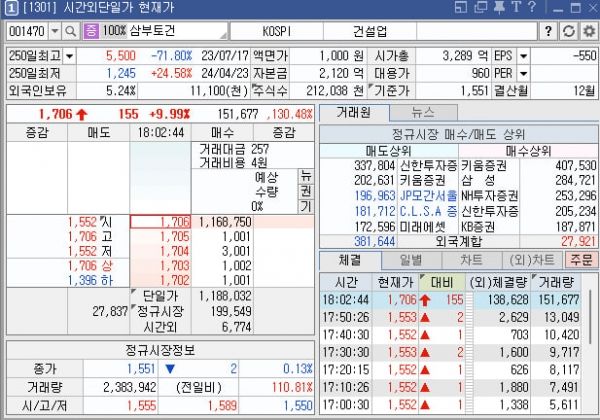Expand the stock code 001470 dropdown
The width and height of the screenshot is (600, 420).
click(x=55, y=31)
